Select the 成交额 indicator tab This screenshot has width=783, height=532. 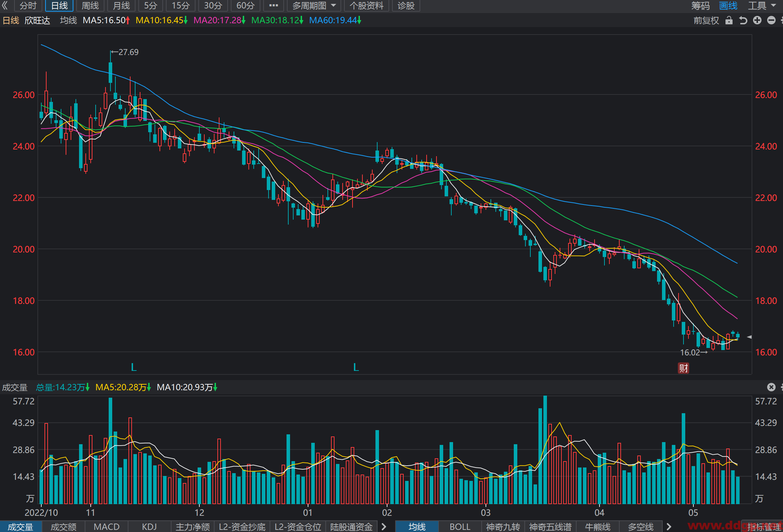tap(64, 527)
